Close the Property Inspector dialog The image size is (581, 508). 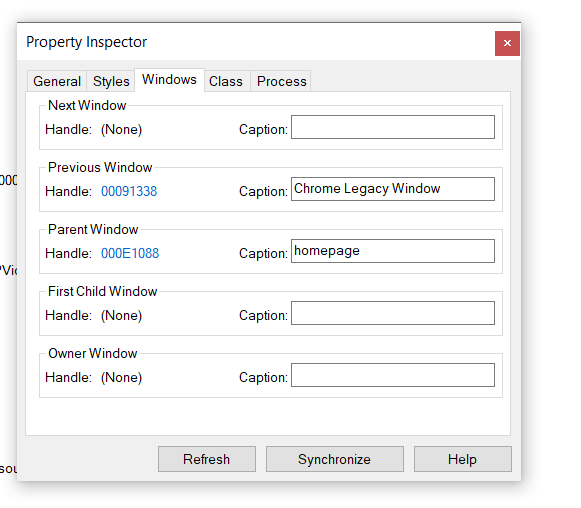pyautogui.click(x=507, y=43)
